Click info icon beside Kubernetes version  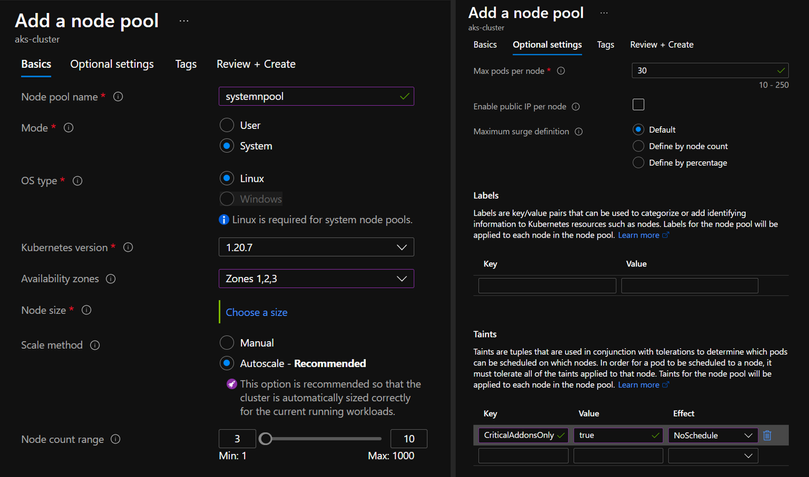click(x=128, y=248)
